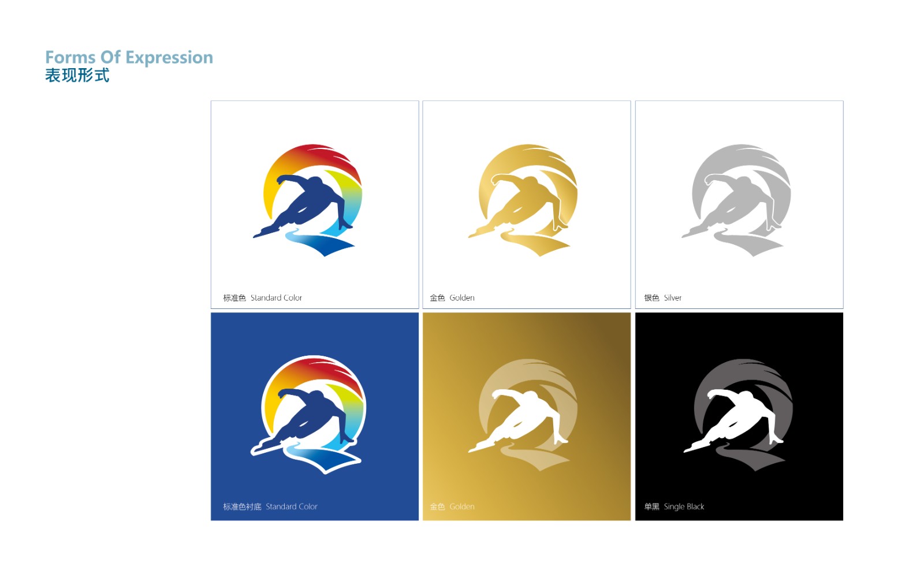Screen dimensions: 924x585
Task: Select the white-bordered silver logo tile
Action: point(739,204)
